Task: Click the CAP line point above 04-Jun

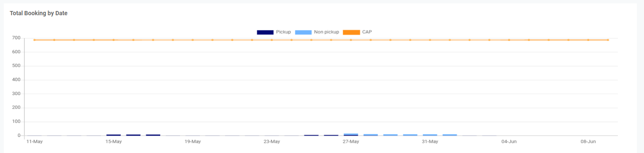Action: (x=509, y=40)
